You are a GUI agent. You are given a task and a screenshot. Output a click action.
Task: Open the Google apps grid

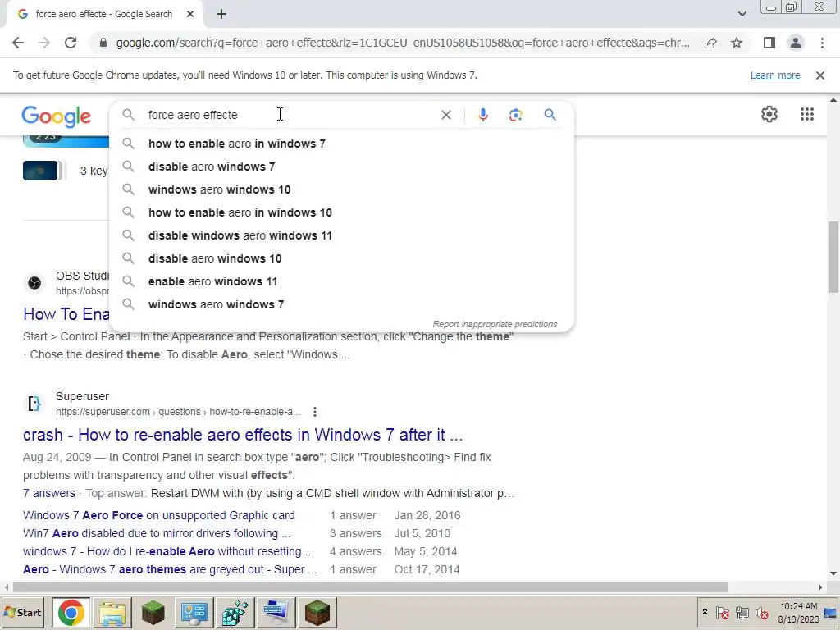pyautogui.click(x=807, y=114)
